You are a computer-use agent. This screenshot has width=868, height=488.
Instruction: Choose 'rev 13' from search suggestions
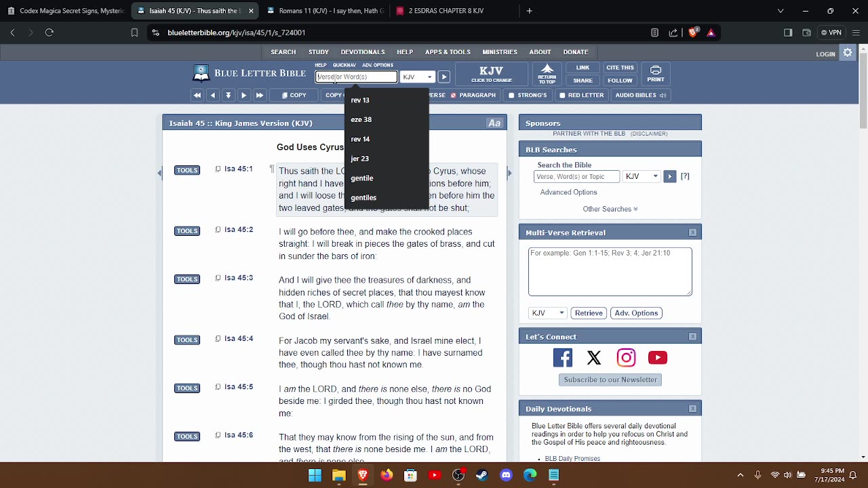[387, 100]
